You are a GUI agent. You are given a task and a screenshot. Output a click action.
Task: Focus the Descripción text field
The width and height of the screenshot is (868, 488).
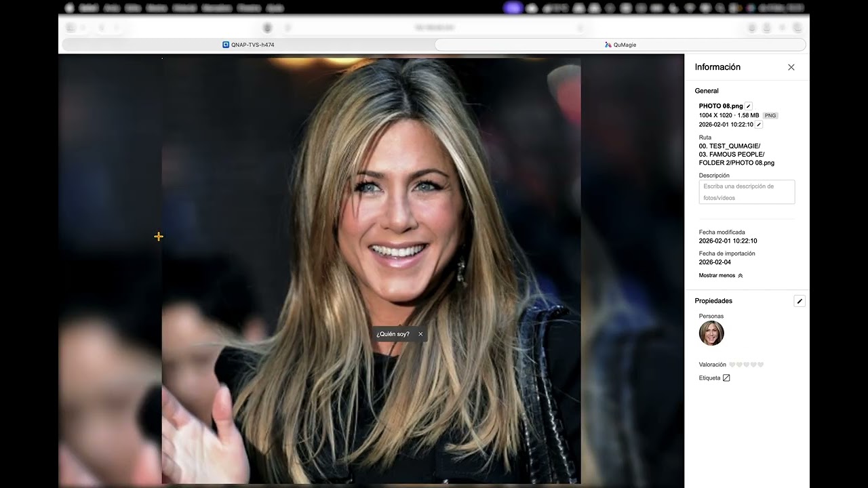pyautogui.click(x=747, y=192)
